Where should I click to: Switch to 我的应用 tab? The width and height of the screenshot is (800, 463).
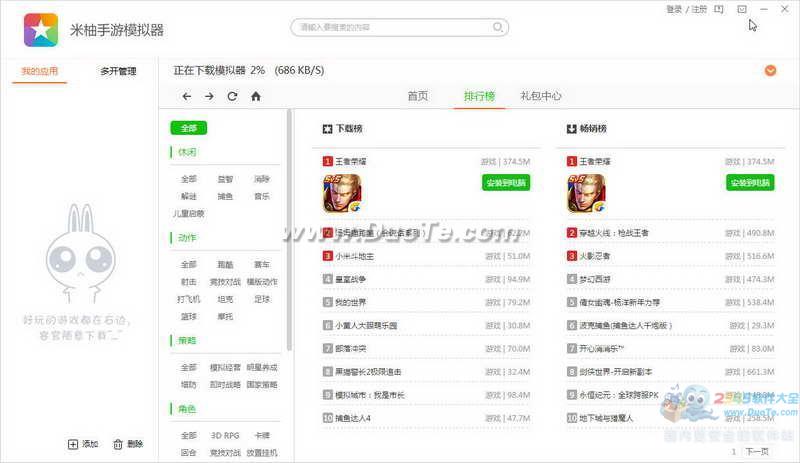(x=40, y=71)
